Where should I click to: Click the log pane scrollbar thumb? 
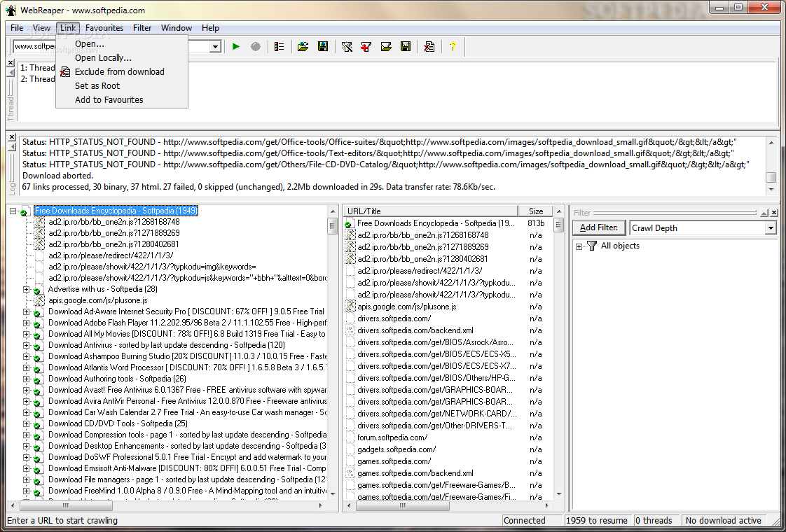pyautogui.click(x=771, y=177)
